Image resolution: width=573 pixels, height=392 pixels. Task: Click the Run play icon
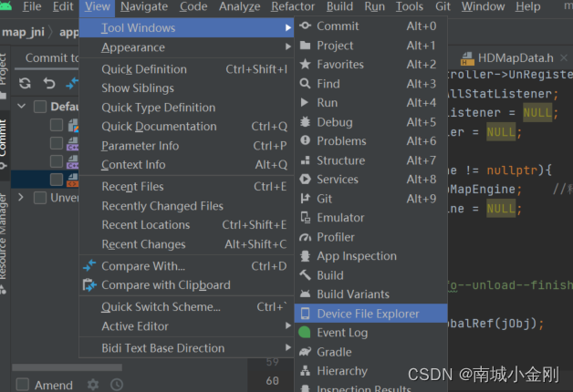(305, 103)
